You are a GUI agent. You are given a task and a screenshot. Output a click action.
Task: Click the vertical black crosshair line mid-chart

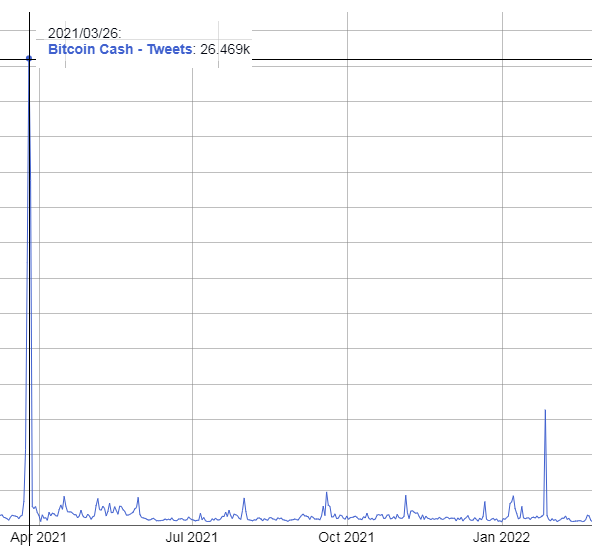tap(29, 302)
